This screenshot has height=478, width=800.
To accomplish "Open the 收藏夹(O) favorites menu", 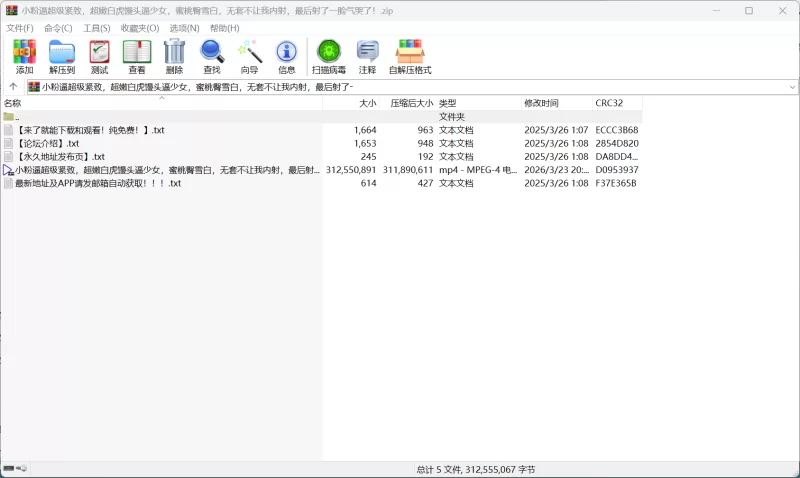I will (140, 28).
